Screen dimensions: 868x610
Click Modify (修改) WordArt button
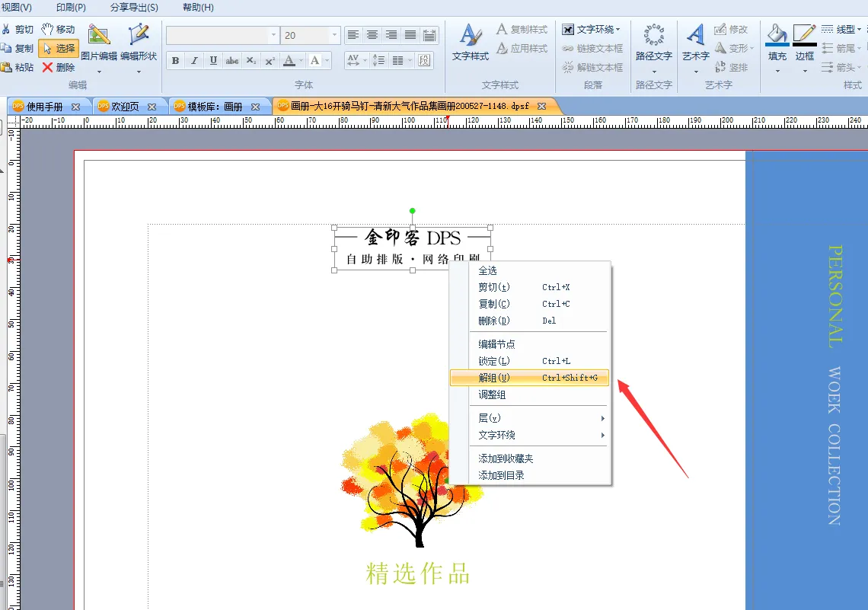(x=731, y=30)
